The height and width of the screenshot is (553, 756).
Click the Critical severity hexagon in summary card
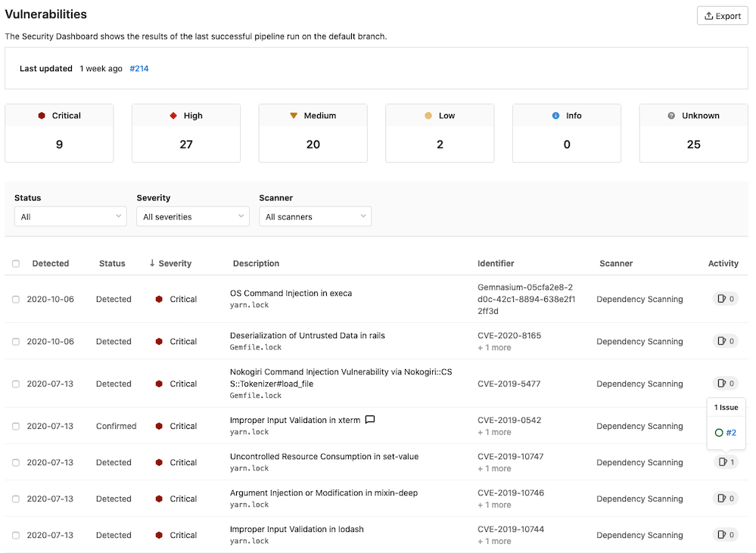[x=42, y=116]
